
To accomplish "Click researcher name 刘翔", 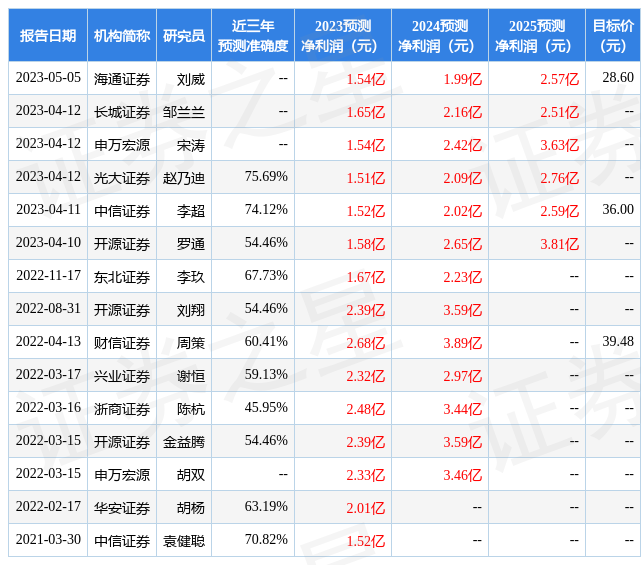I will click(191, 310).
